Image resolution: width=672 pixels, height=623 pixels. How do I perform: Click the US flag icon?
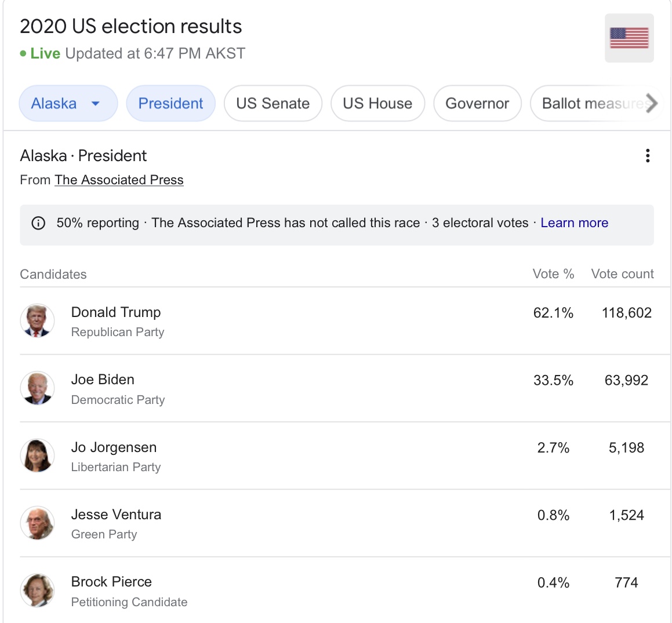tap(629, 38)
